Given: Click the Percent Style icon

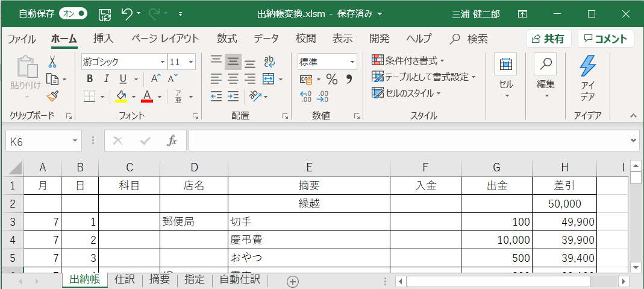Looking at the screenshot, I should pyautogui.click(x=331, y=79).
